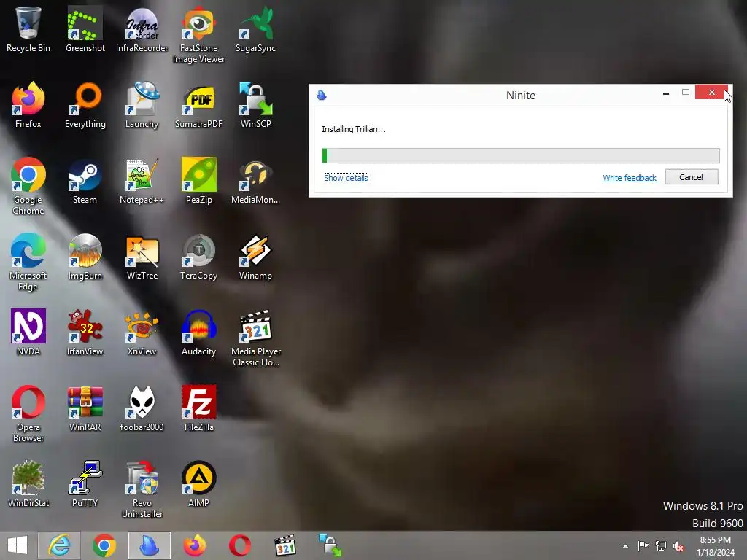Click the PuTTY desktop shortcut
The height and width of the screenshot is (560, 747).
pyautogui.click(x=85, y=484)
